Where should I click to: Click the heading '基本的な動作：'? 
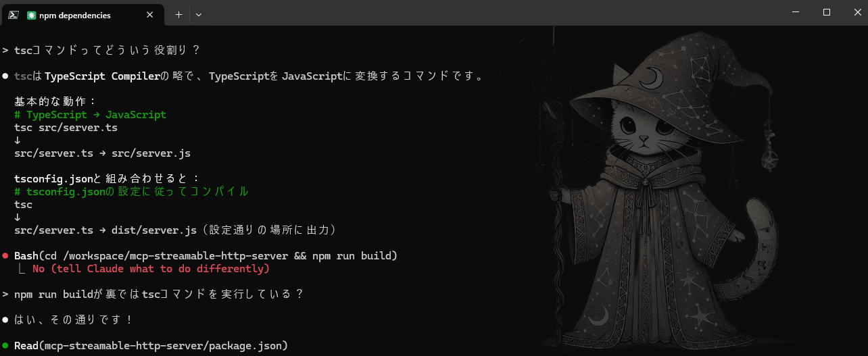[56, 102]
